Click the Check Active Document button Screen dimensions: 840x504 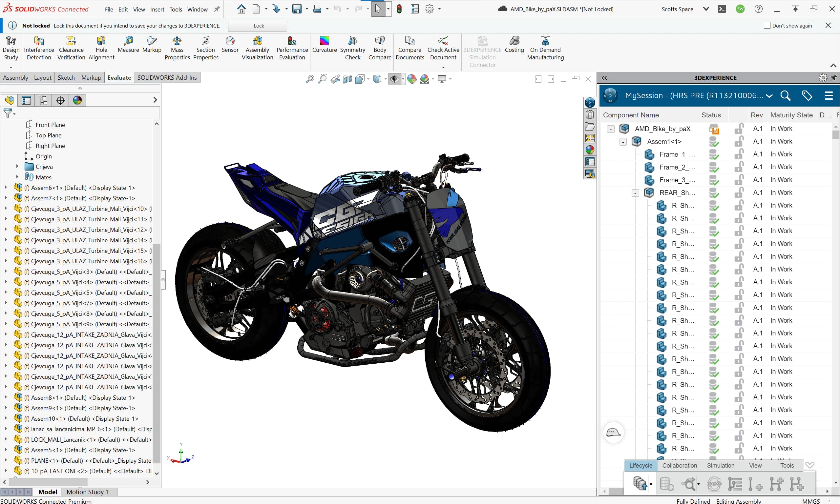tap(443, 48)
